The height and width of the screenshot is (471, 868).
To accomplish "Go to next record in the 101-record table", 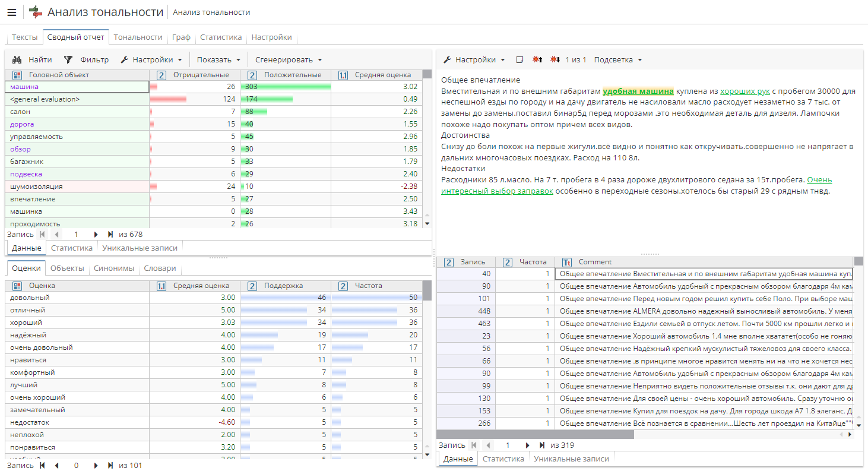I will [x=96, y=465].
